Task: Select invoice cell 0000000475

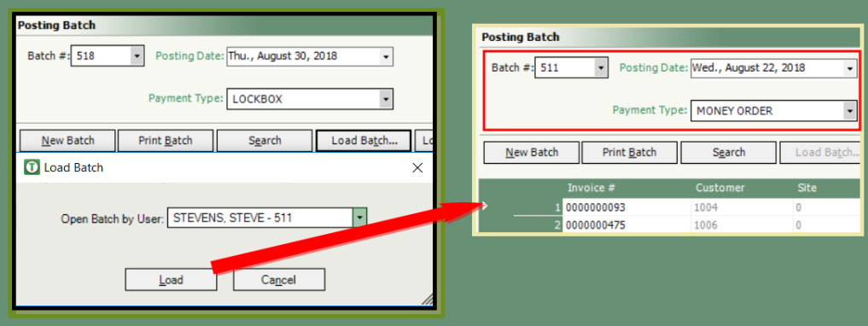Action: (x=626, y=224)
